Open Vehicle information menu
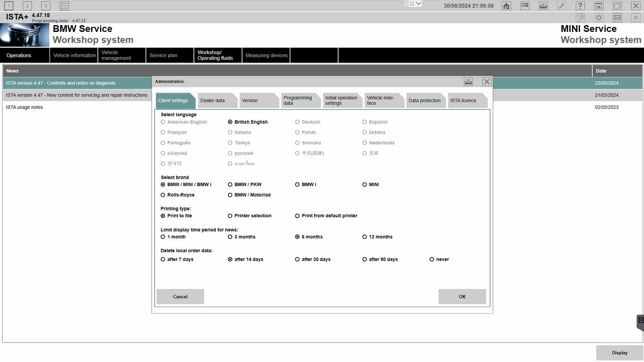This screenshot has width=644, height=362. coord(74,55)
